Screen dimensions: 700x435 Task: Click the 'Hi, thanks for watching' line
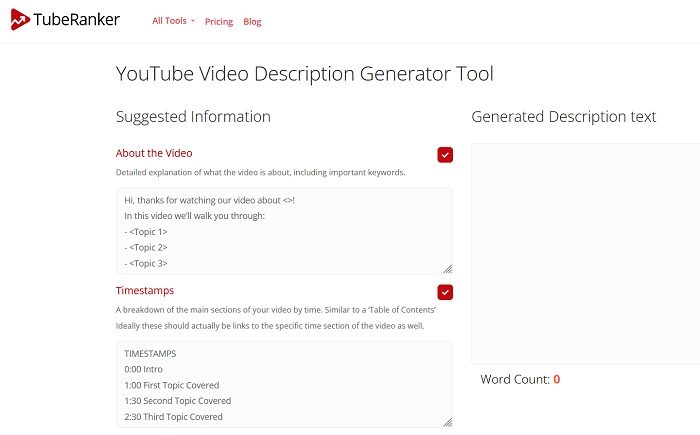(x=209, y=200)
